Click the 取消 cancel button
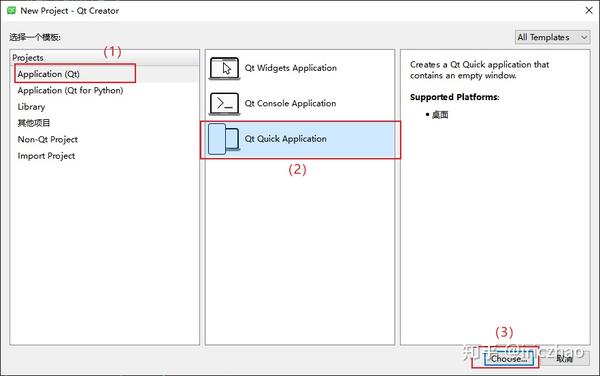Image resolution: width=600 pixels, height=376 pixels. click(x=565, y=359)
